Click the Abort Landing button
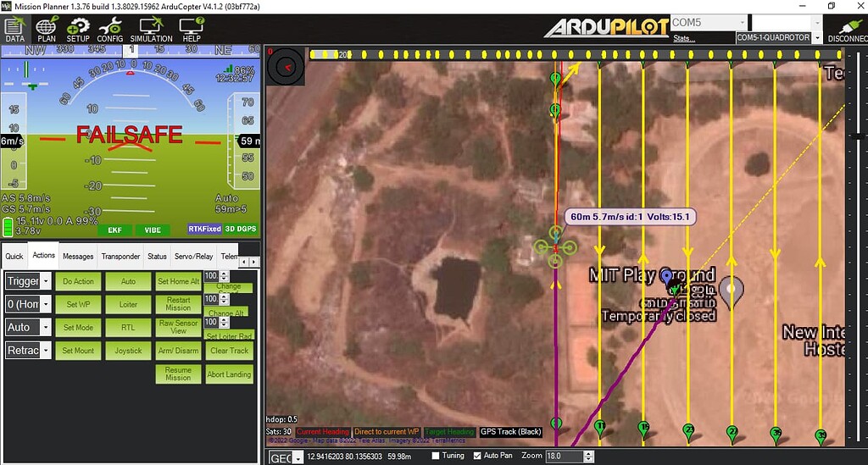This screenshot has width=868, height=465. tap(229, 374)
